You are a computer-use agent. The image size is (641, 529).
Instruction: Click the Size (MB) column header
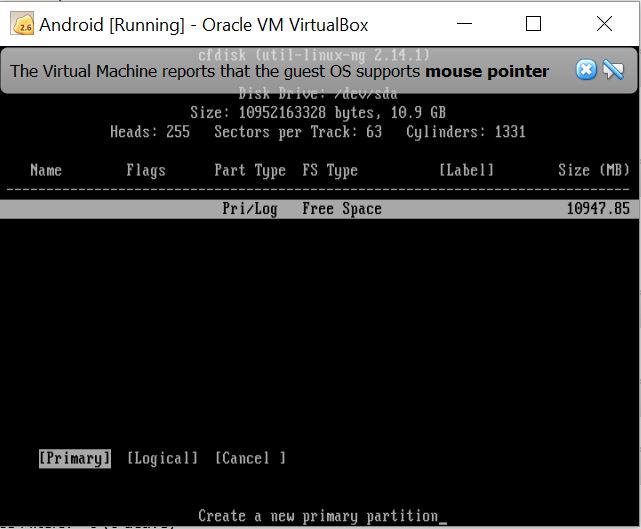[594, 170]
